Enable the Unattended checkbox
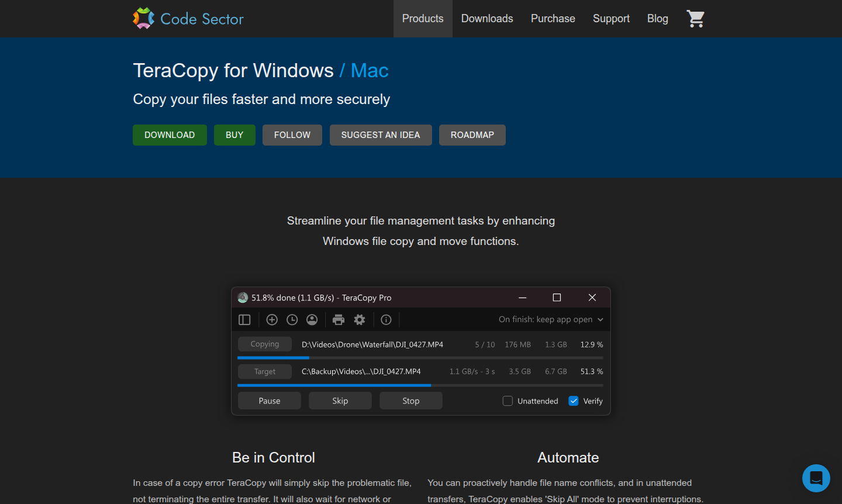The image size is (842, 504). (x=508, y=401)
